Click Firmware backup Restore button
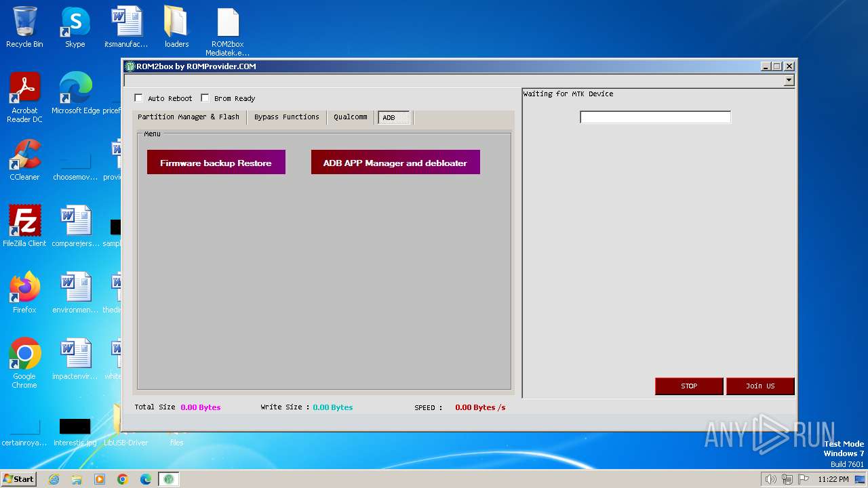868x488 pixels. click(216, 163)
